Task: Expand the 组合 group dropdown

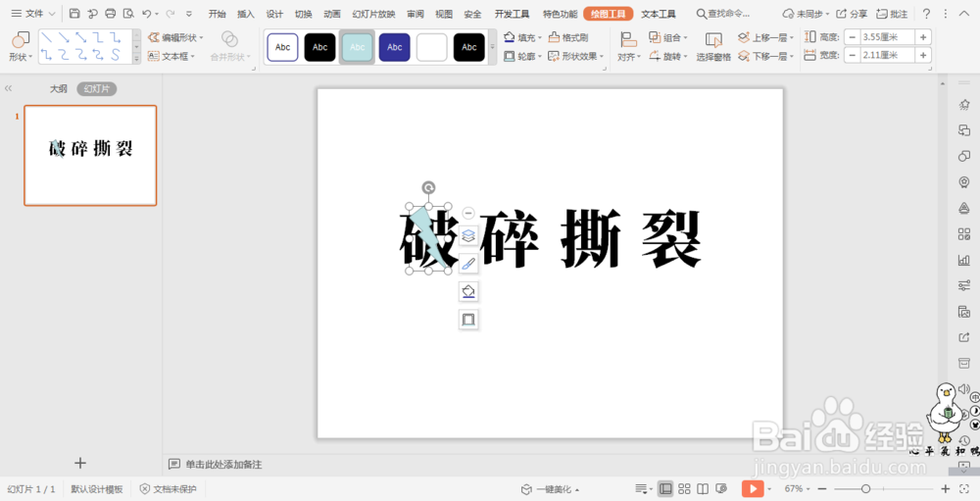Action: [x=685, y=37]
